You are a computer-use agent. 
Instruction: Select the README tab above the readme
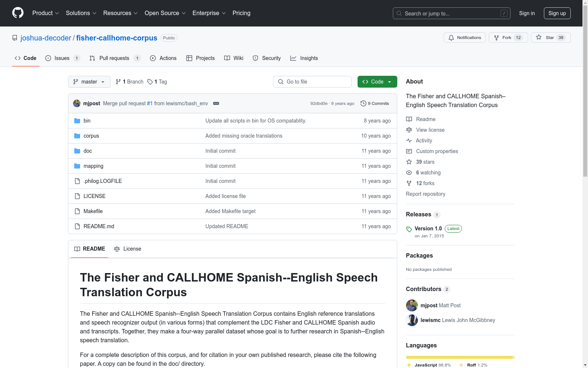[90, 249]
